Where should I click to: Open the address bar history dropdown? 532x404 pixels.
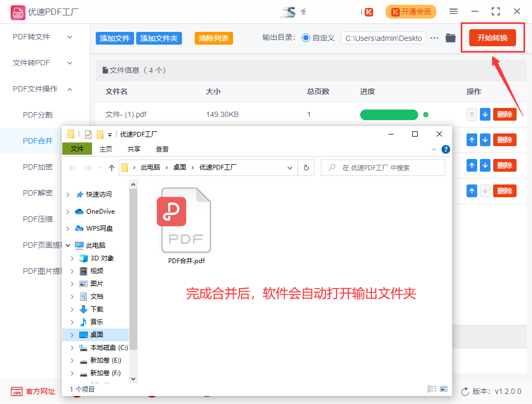click(290, 168)
